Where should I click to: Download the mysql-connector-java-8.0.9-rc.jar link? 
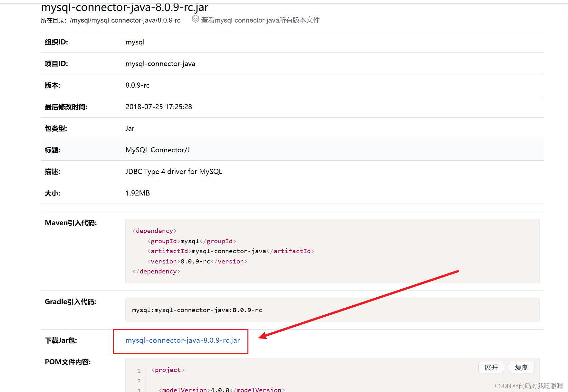[x=183, y=340]
